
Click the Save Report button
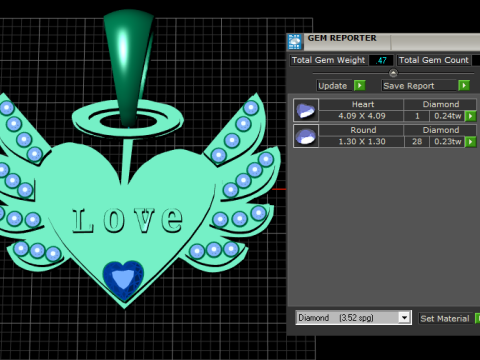(x=419, y=86)
